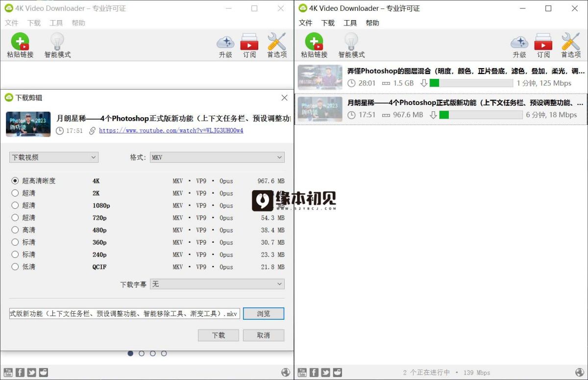Click thumbnail of the 月朗星稀 download row
This screenshot has height=380, width=588.
coord(320,109)
